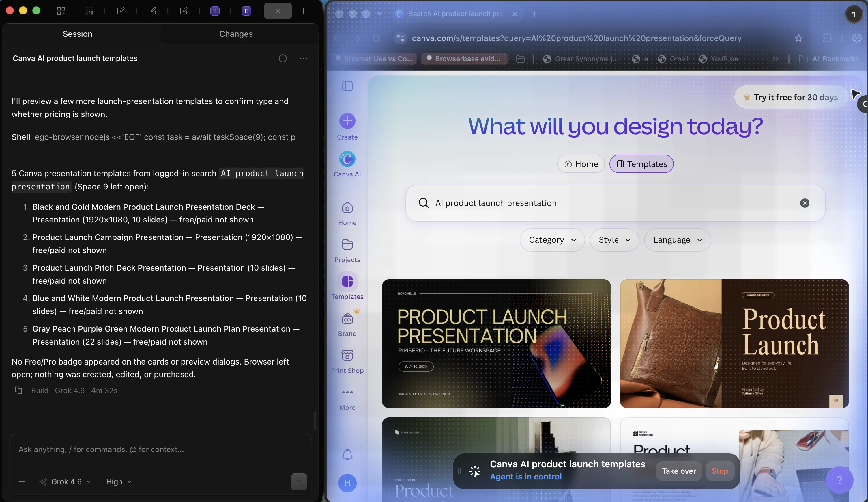Image resolution: width=868 pixels, height=502 pixels.
Task: Open the leather bag Product Launch template
Action: [x=734, y=343]
